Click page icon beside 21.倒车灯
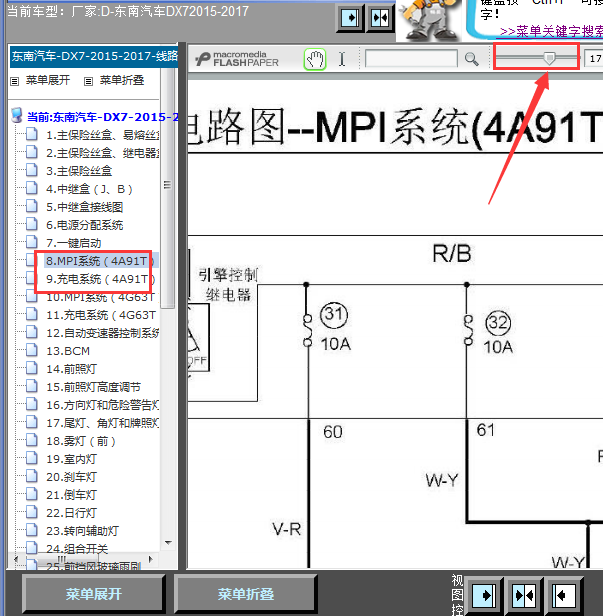 [32, 494]
